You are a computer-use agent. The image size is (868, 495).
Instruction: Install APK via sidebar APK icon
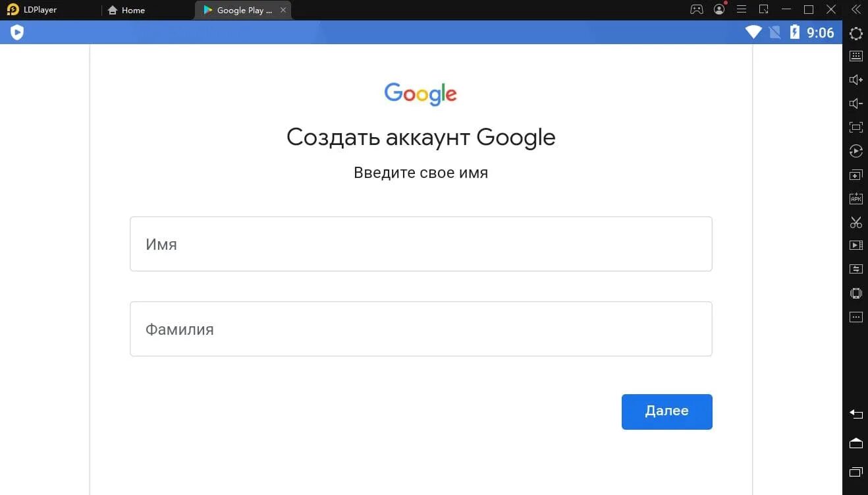point(855,198)
